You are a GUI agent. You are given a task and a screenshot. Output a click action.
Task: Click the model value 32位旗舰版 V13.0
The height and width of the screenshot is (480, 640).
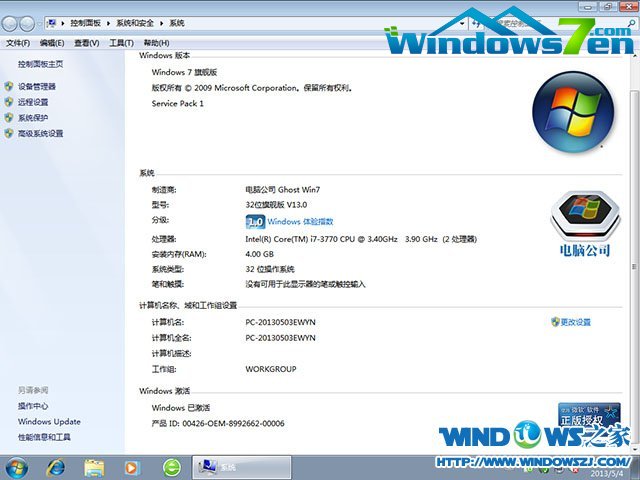click(276, 205)
